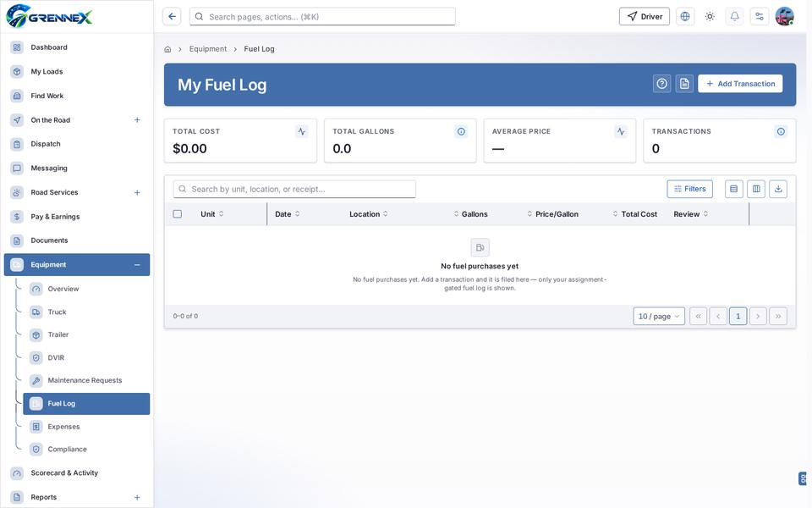
Task: Click the fuel log search field
Action: (x=294, y=189)
